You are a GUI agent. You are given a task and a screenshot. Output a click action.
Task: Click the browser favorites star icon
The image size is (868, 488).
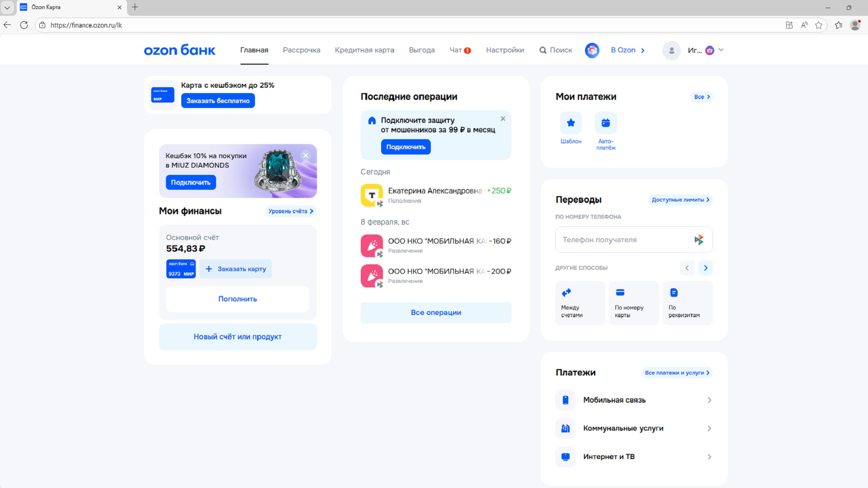818,25
